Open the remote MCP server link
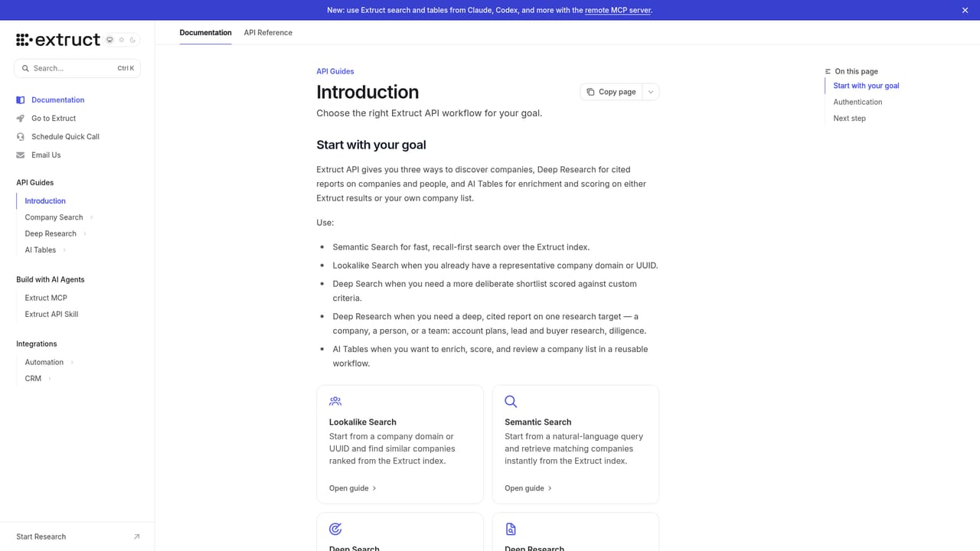 [618, 10]
